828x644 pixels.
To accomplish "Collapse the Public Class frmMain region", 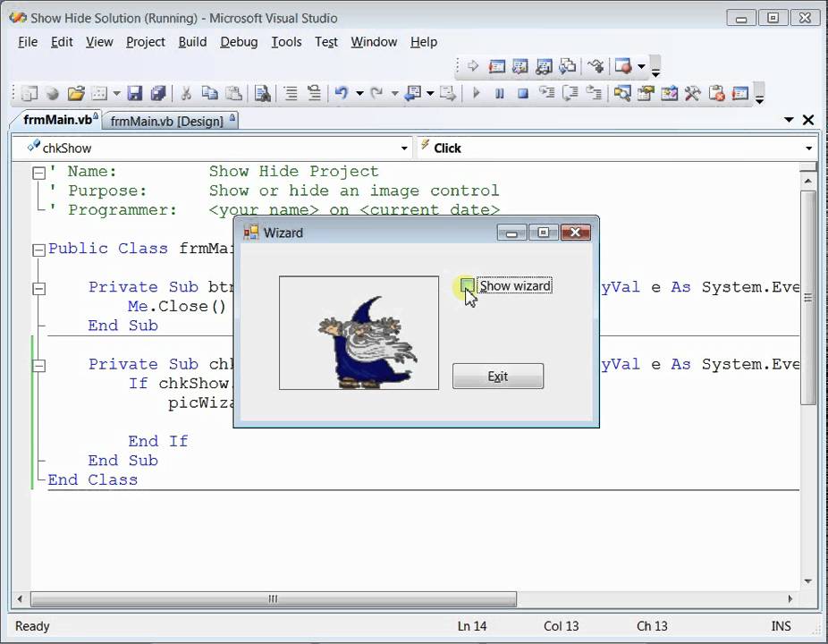I will (38, 250).
